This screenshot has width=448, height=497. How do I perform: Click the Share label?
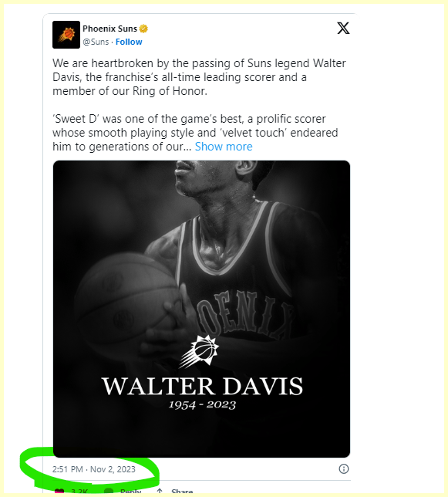click(182, 492)
